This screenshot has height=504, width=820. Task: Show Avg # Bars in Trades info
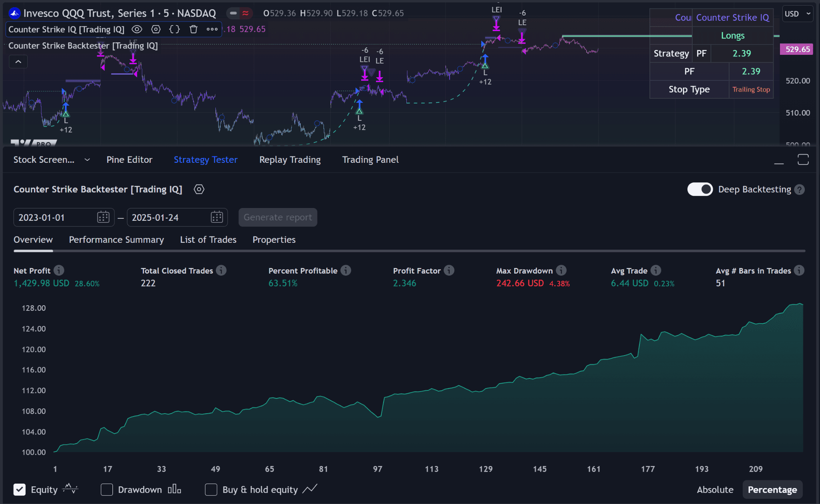point(799,270)
